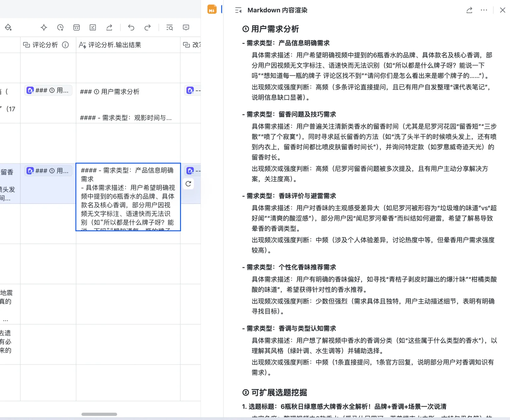Select the 评论分析 column header
The height and width of the screenshot is (420, 510).
[48, 45]
